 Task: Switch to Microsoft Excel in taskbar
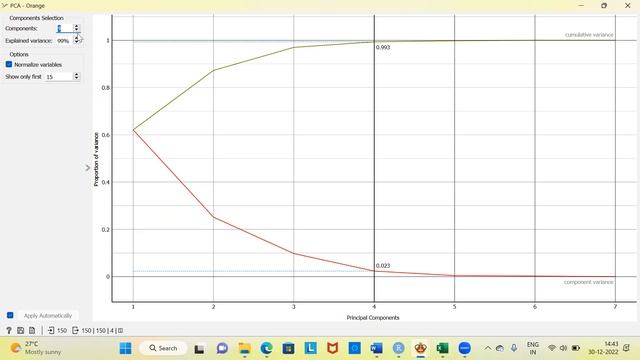click(442, 348)
